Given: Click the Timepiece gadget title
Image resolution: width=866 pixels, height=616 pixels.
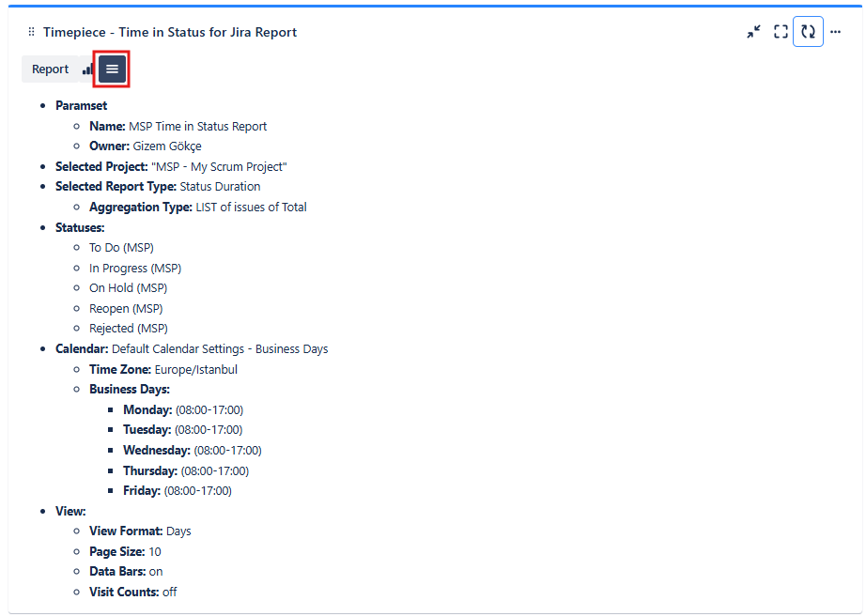Looking at the screenshot, I should (x=170, y=32).
